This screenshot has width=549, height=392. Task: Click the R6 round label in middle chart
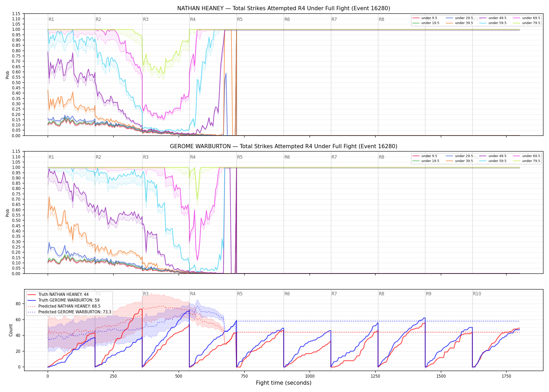click(287, 157)
